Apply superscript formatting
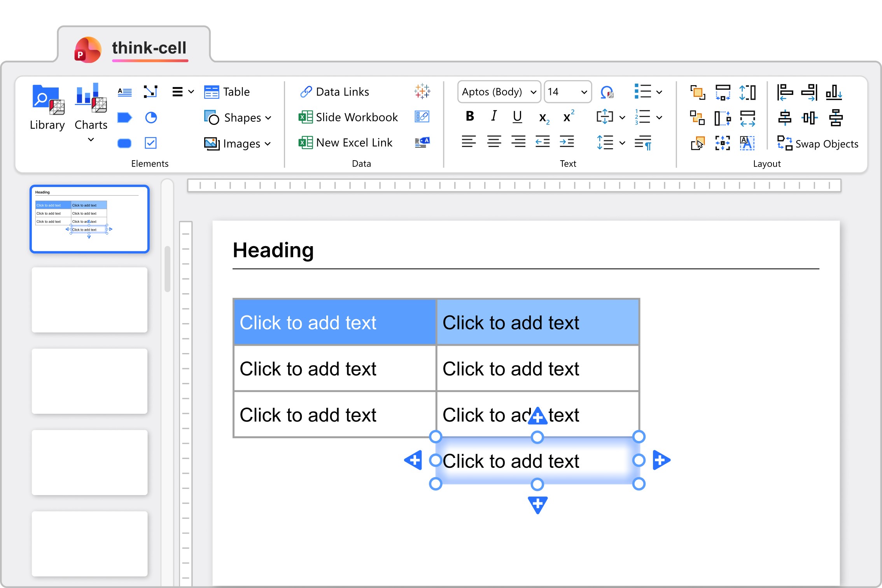The width and height of the screenshot is (882, 588). 569,116
